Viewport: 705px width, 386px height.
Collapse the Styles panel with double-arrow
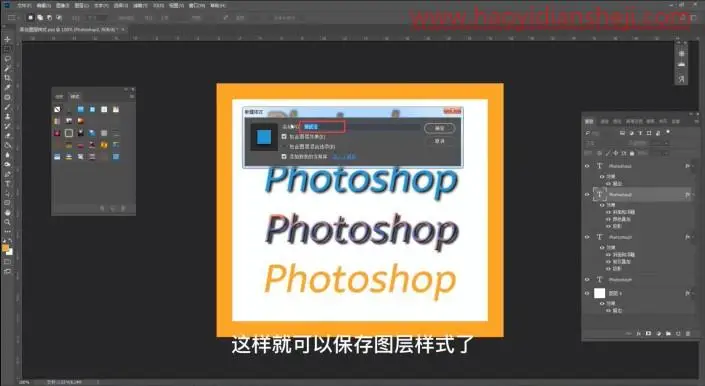pyautogui.click(x=126, y=89)
